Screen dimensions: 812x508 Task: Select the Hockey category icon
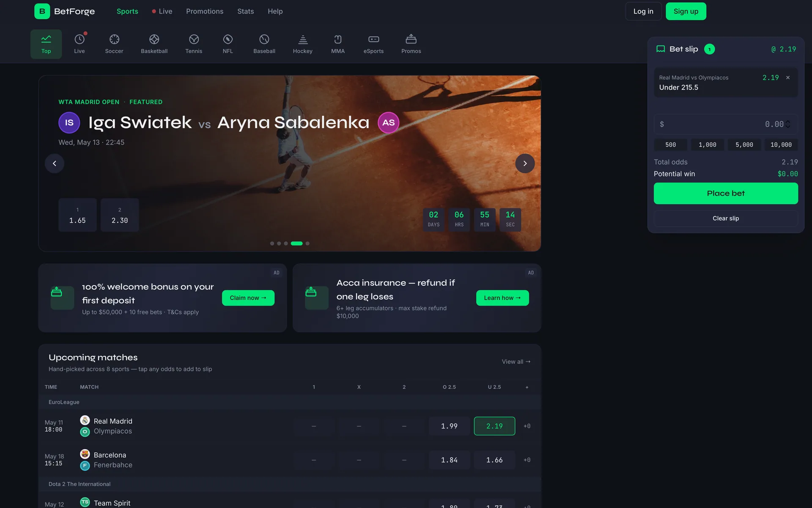pyautogui.click(x=303, y=39)
